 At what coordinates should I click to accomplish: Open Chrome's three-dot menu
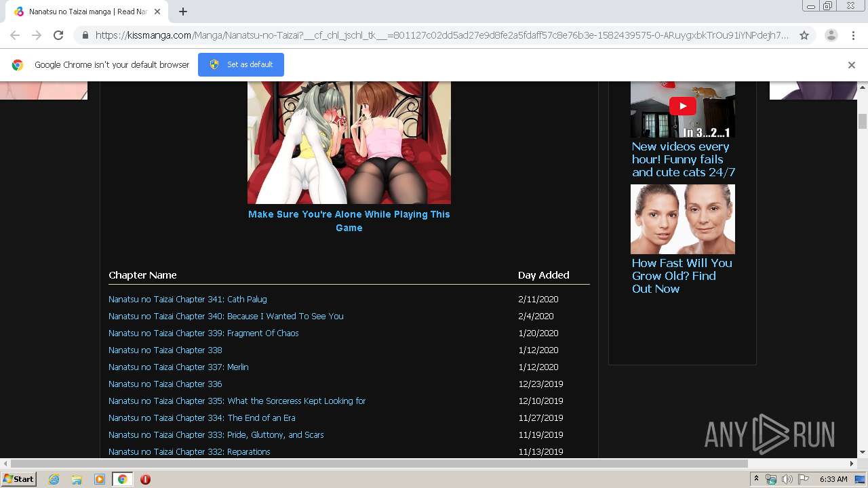pyautogui.click(x=853, y=35)
